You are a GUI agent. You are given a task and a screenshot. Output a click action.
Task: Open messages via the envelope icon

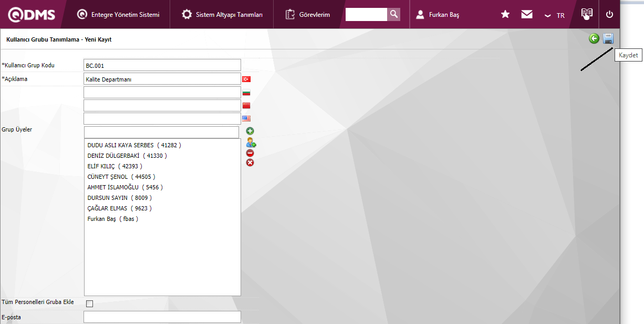point(527,14)
